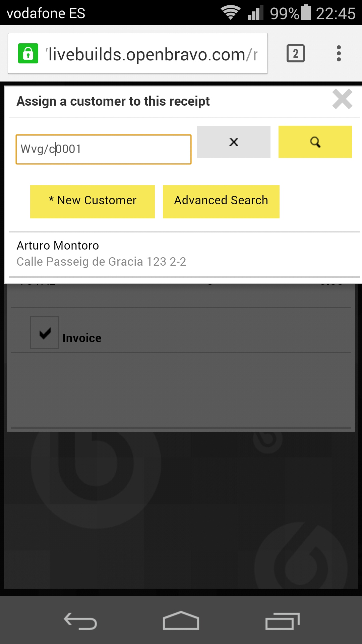The width and height of the screenshot is (362, 644).
Task: Focus the customer search text field
Action: tap(103, 149)
